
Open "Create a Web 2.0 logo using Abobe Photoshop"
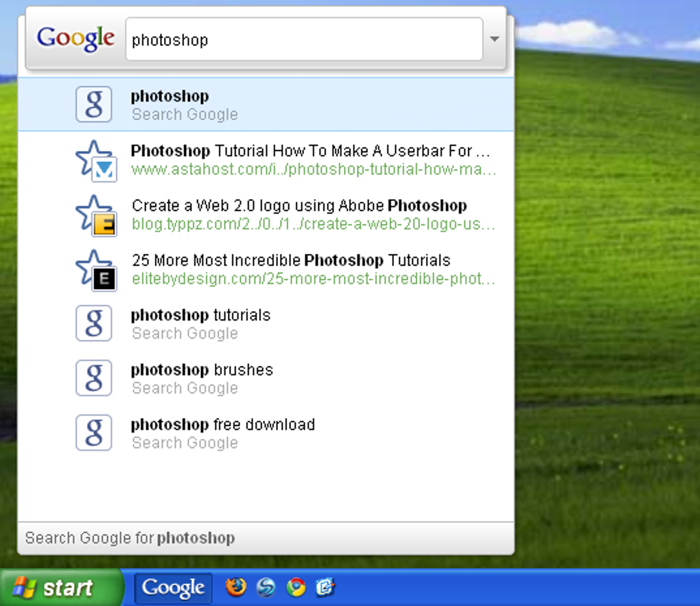299,205
